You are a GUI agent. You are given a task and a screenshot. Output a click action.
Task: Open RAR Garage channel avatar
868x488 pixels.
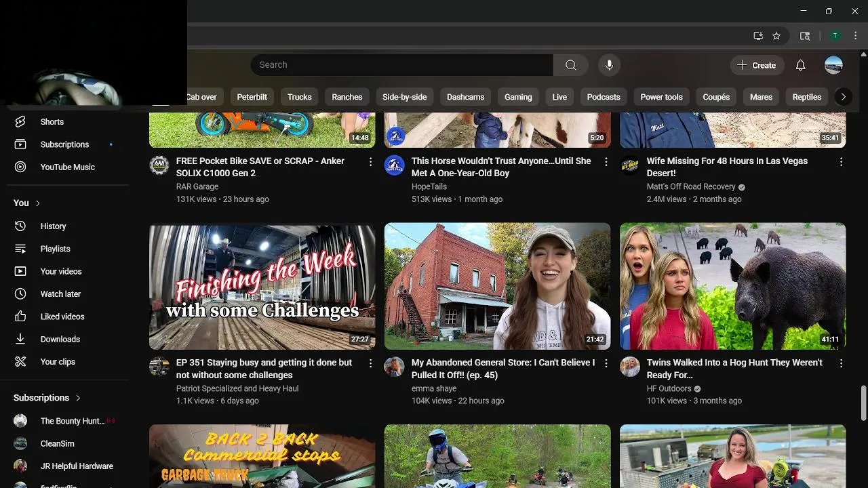pos(159,165)
